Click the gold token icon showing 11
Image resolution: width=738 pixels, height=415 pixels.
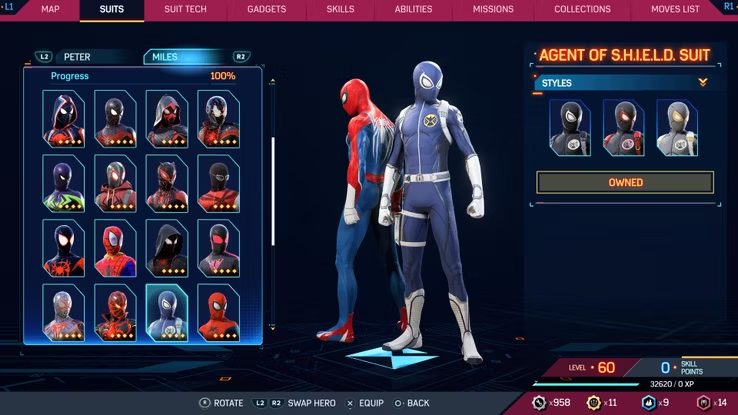(593, 402)
